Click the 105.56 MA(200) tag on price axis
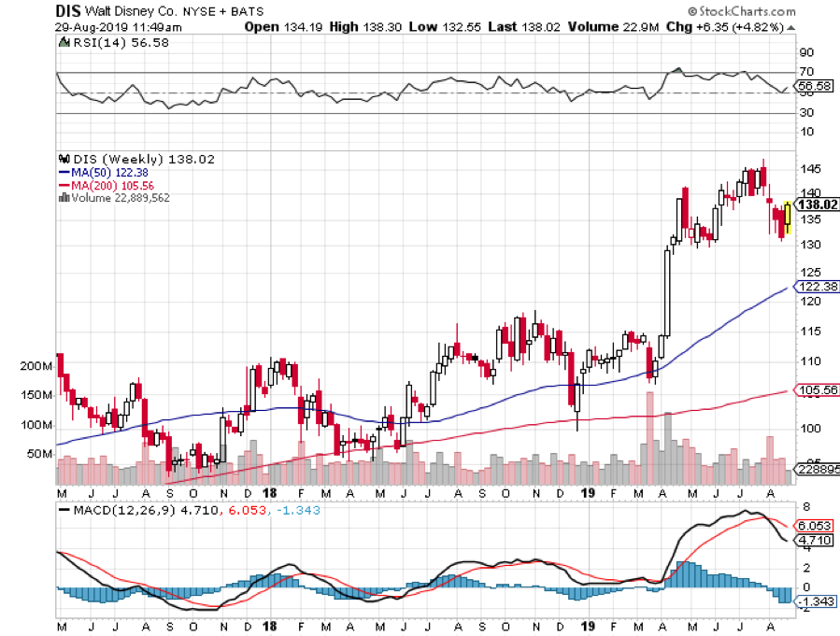Image resolution: width=840 pixels, height=636 pixels. (817, 389)
